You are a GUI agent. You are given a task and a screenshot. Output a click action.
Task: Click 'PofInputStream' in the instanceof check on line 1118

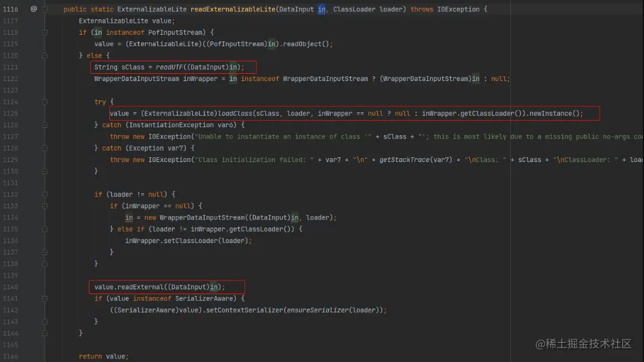click(x=175, y=32)
